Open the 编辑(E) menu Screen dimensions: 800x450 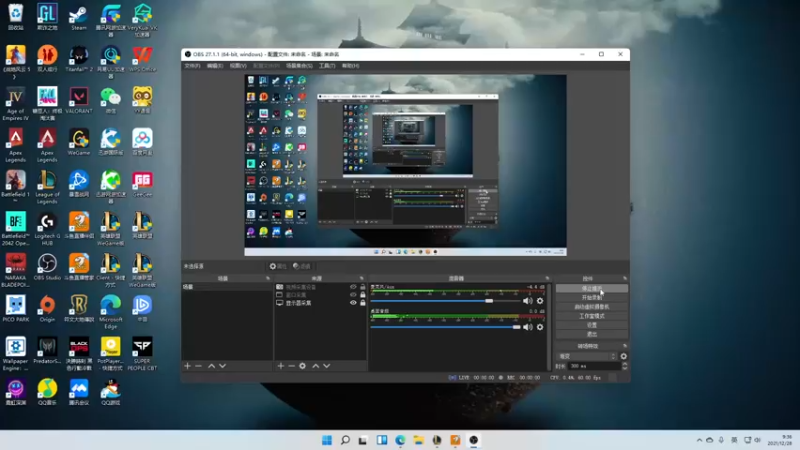click(x=215, y=66)
